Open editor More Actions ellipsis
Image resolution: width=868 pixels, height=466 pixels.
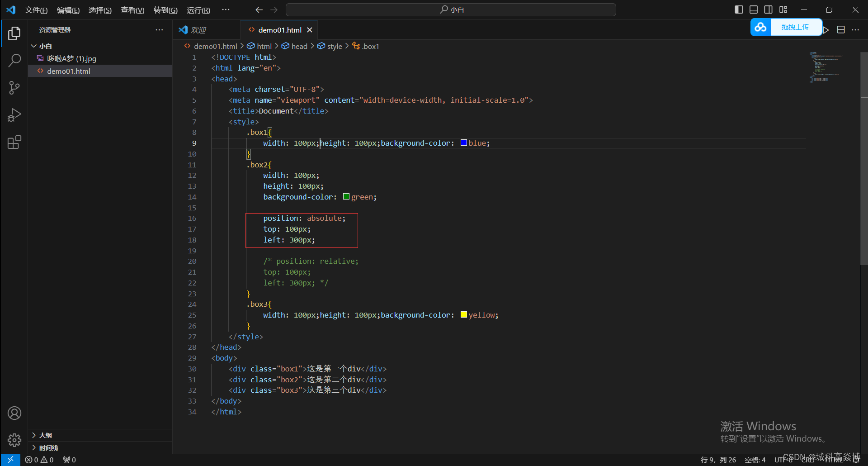click(855, 30)
